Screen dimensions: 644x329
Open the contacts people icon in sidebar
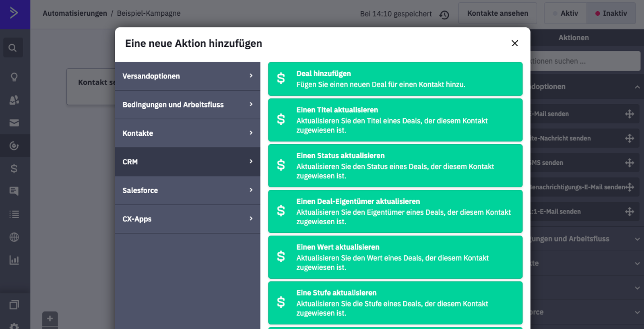coord(14,100)
